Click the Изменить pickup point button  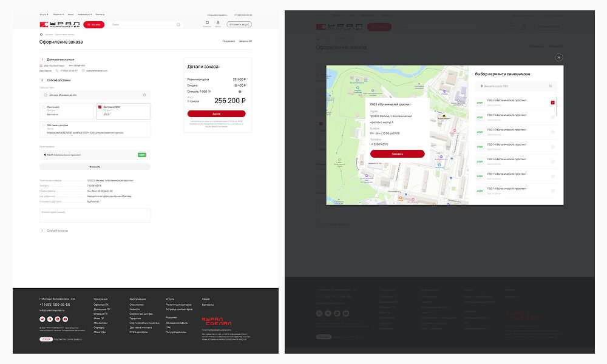coord(95,166)
